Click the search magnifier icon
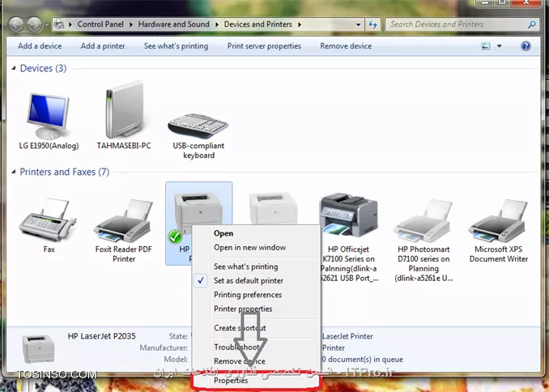This screenshot has width=549, height=392. click(x=532, y=24)
